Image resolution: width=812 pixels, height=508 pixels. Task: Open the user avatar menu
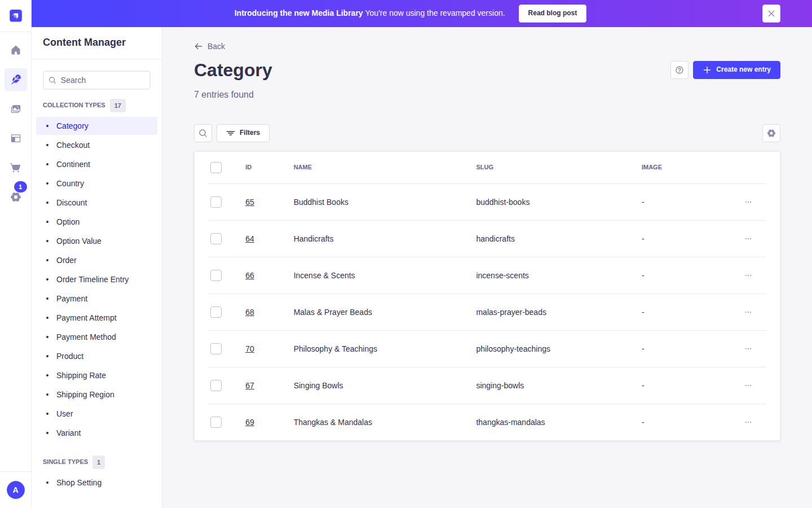coord(16,490)
